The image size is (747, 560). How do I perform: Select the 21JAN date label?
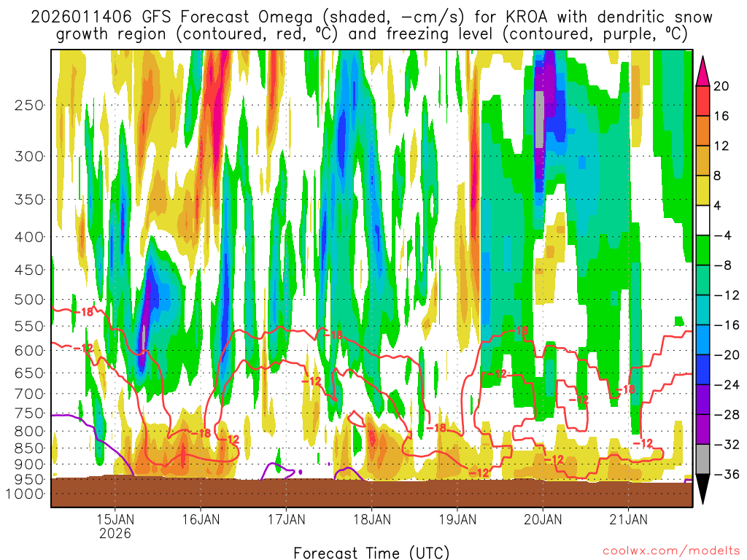coord(629,519)
